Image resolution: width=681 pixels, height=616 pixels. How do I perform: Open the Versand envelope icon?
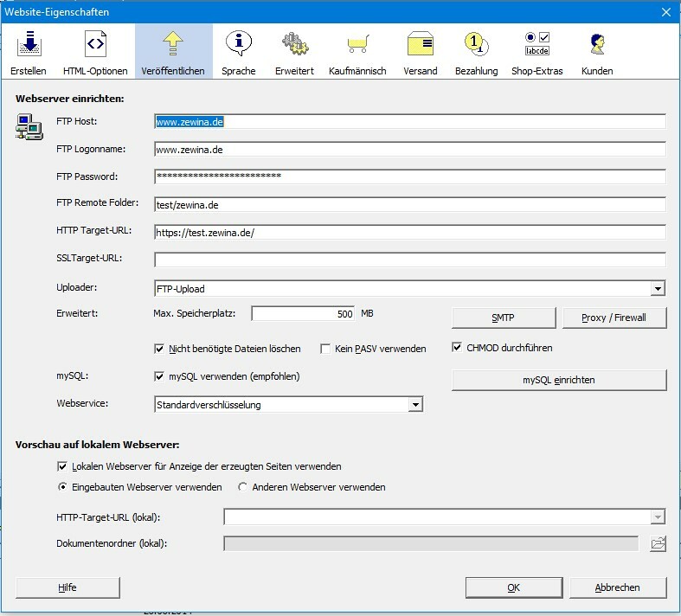click(420, 44)
